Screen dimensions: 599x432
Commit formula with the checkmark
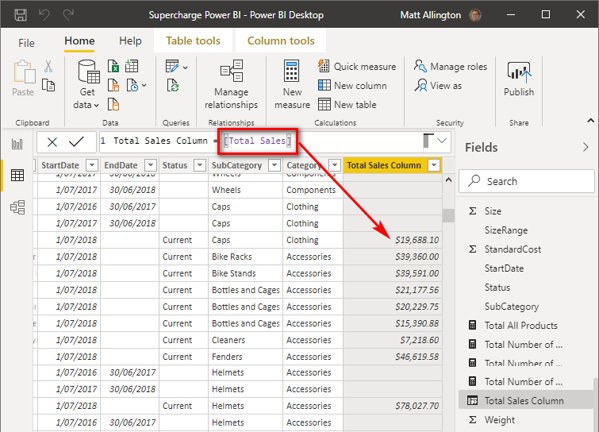point(76,142)
